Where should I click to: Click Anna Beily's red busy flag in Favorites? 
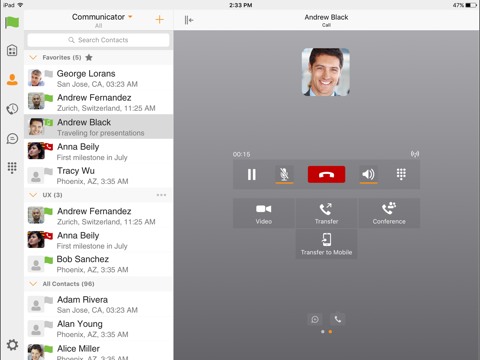(49, 147)
